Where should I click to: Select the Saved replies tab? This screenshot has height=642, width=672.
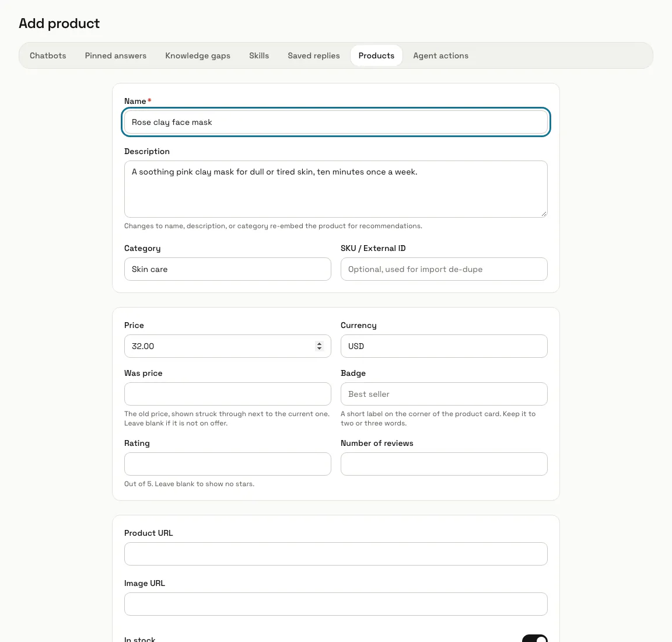[x=314, y=56]
